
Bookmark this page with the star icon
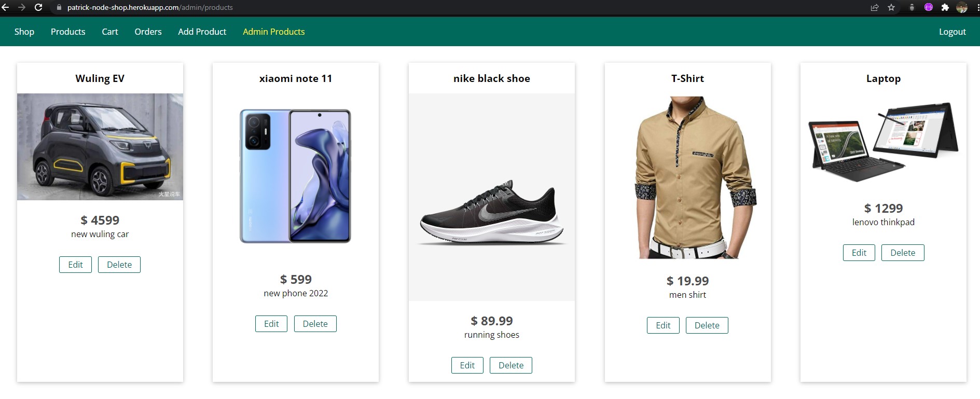891,7
